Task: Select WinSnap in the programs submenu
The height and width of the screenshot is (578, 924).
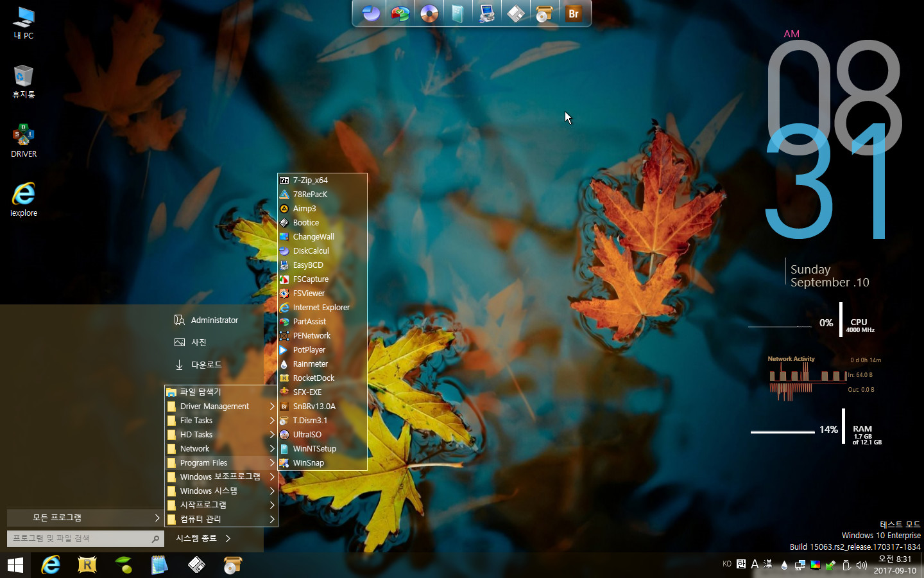Action: [322, 463]
